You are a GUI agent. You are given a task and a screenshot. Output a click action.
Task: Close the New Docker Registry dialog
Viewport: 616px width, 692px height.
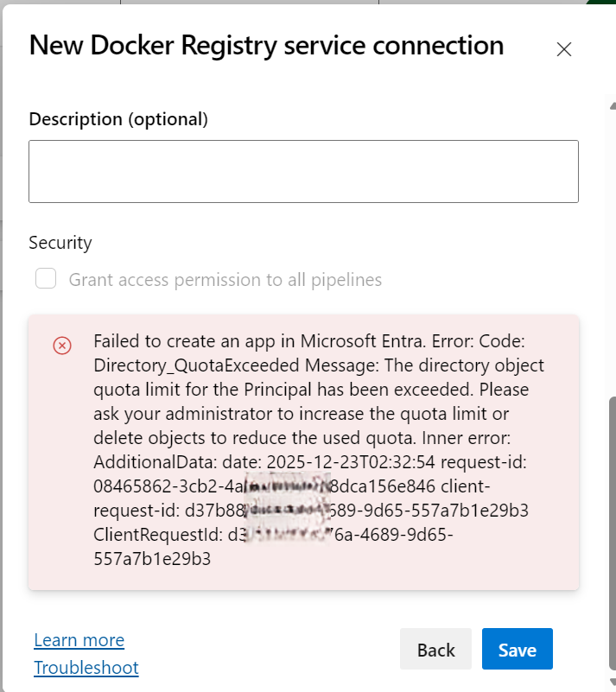(x=564, y=49)
